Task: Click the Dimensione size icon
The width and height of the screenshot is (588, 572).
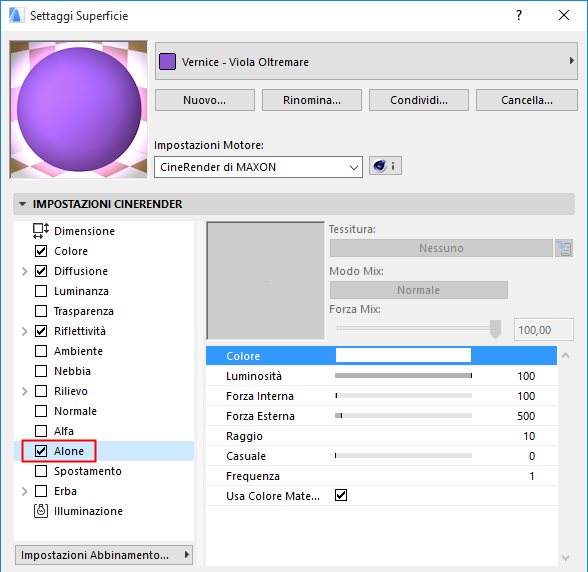Action: pos(40,231)
